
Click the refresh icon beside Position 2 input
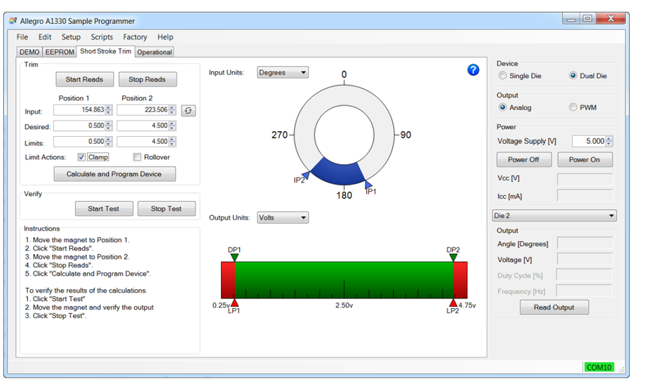coord(189,111)
